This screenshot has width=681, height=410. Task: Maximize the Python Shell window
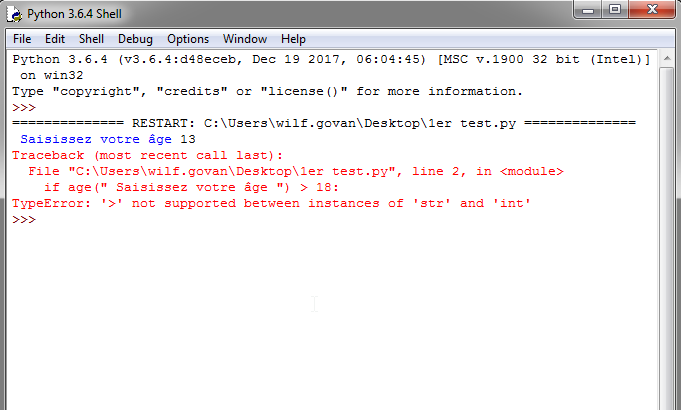pyautogui.click(x=612, y=11)
